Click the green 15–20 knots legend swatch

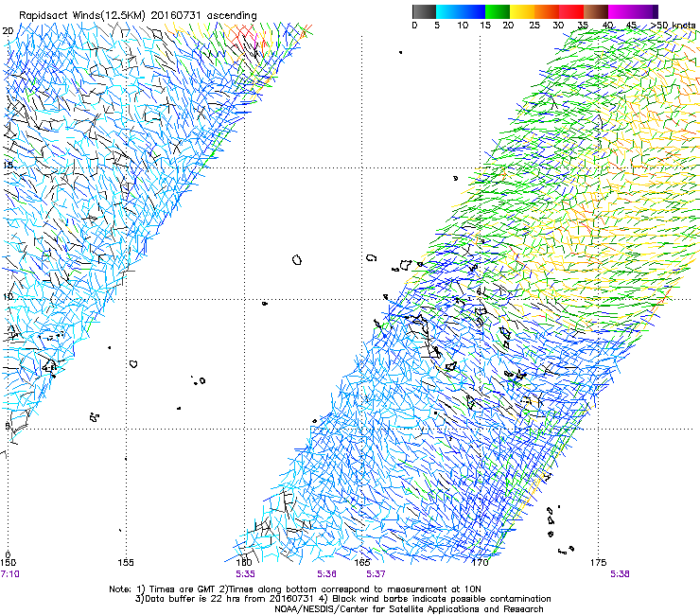[x=497, y=11]
